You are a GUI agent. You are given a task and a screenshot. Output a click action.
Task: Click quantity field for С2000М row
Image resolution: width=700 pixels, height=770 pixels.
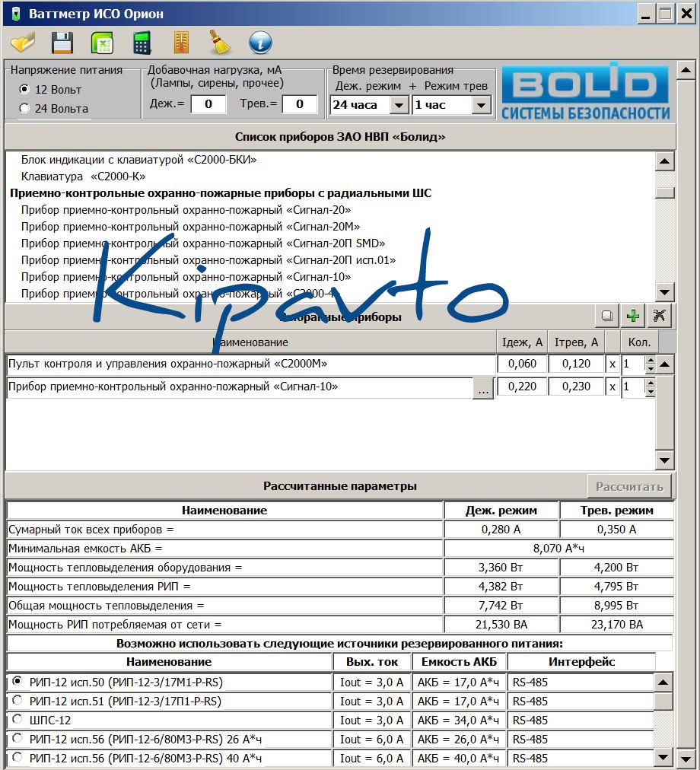pos(633,364)
